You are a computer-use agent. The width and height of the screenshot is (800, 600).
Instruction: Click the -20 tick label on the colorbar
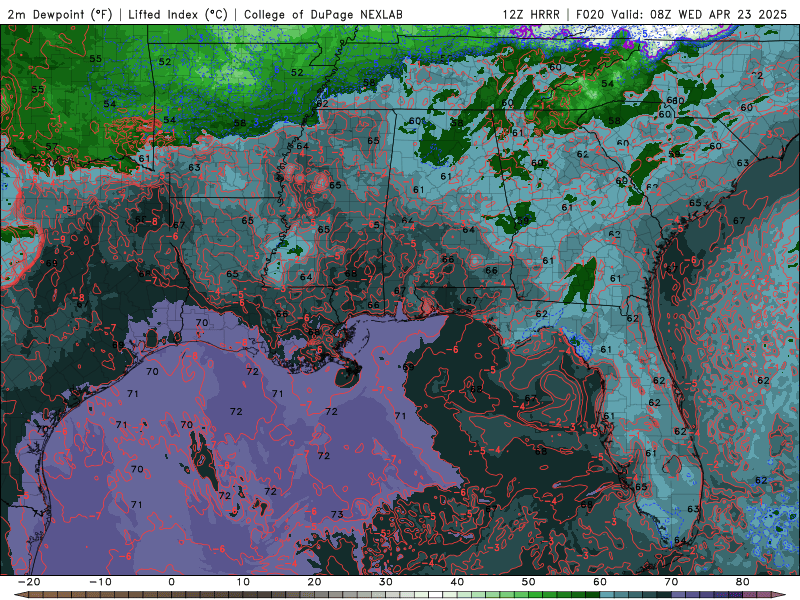[x=29, y=582]
